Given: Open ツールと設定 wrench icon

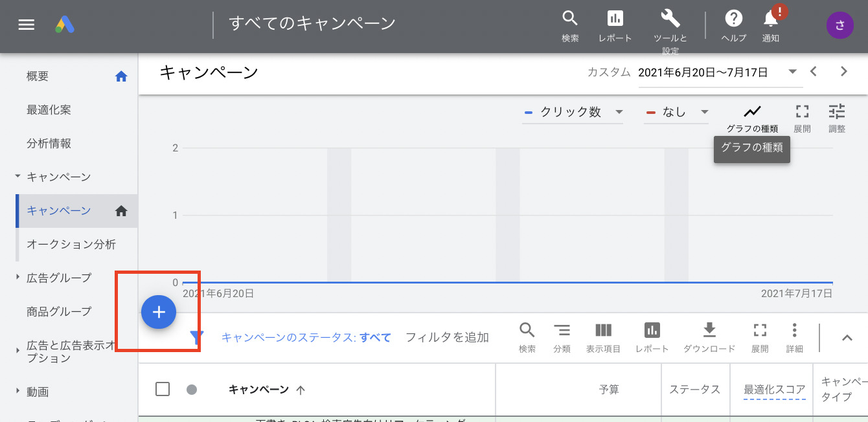Looking at the screenshot, I should tap(670, 19).
